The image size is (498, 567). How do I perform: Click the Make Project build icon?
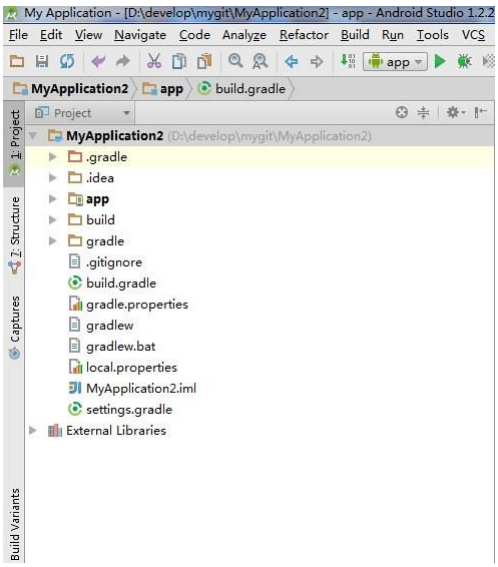[348, 61]
